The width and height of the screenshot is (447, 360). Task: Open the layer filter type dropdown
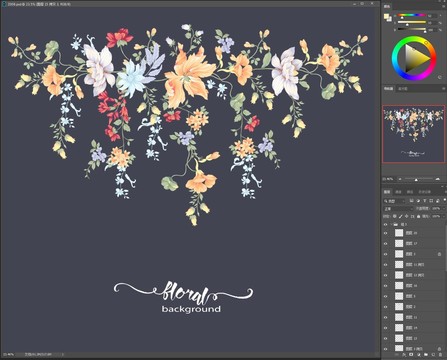pos(394,201)
